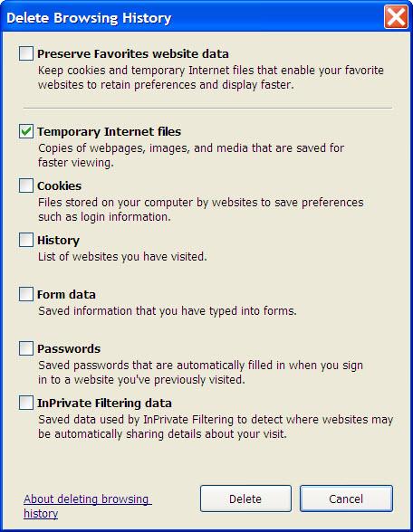Click the 'Temporary Internet files' bold label
The image size is (413, 532).
tap(109, 132)
